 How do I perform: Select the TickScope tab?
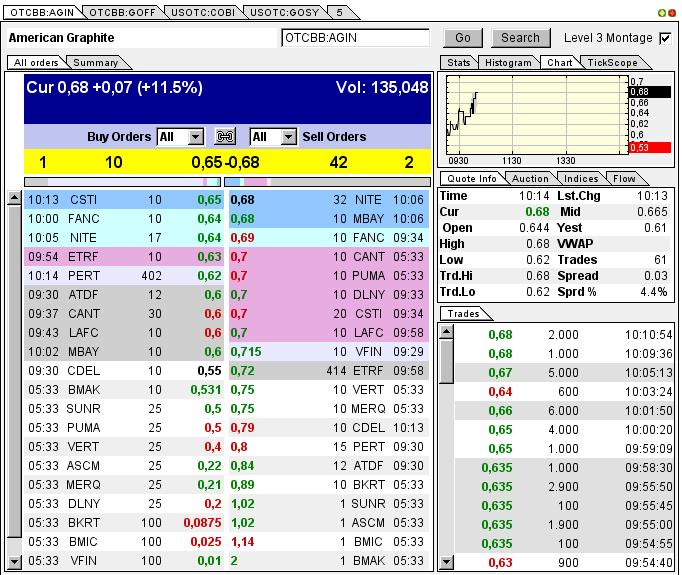pyautogui.click(x=611, y=62)
